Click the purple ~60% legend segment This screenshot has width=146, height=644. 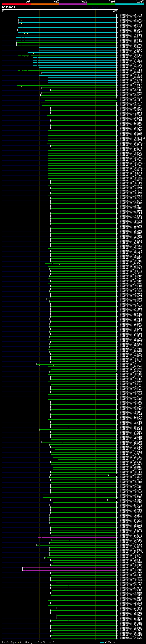click(73, 4)
